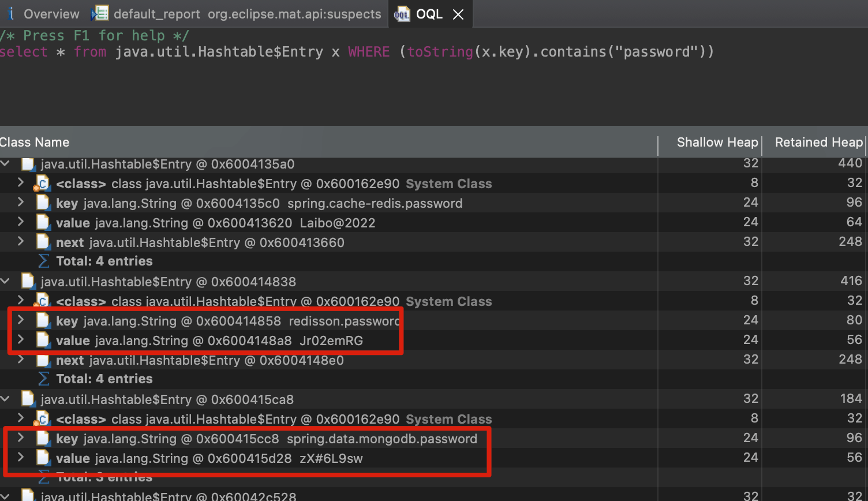Select the row text 'java.util.Hashtable$Entry @ 0x6004135a0'
Screen dimensions: 868x501
point(167,164)
